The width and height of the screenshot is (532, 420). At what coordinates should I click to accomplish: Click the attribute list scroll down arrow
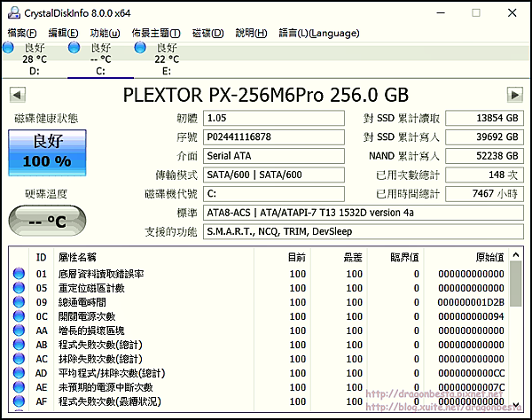click(516, 405)
